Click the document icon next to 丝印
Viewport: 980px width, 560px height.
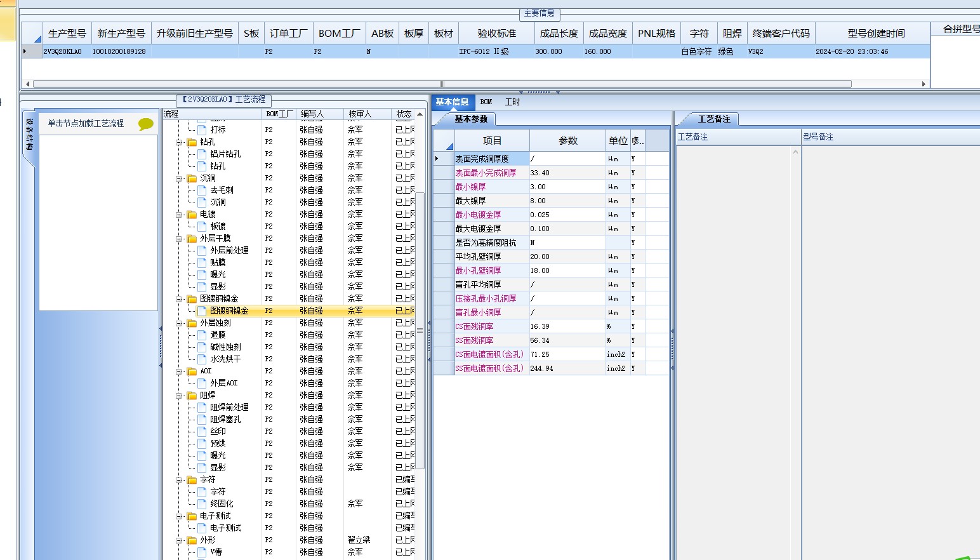pyautogui.click(x=202, y=432)
